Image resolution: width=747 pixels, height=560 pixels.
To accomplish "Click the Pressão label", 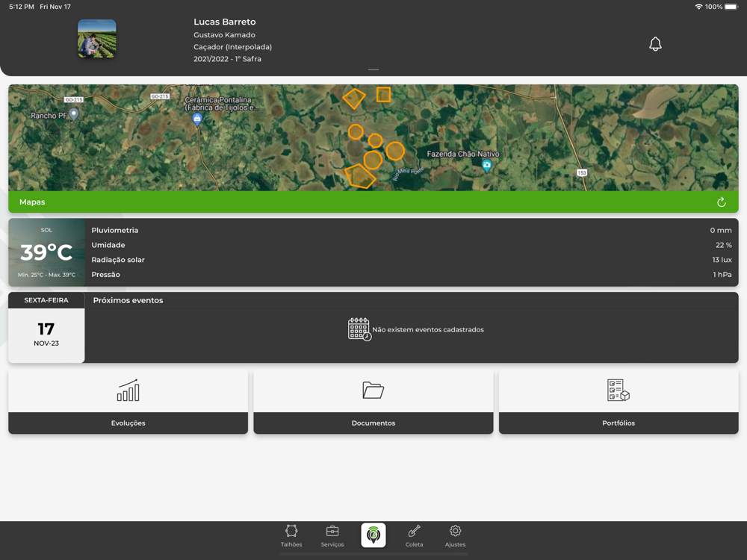I will click(106, 274).
